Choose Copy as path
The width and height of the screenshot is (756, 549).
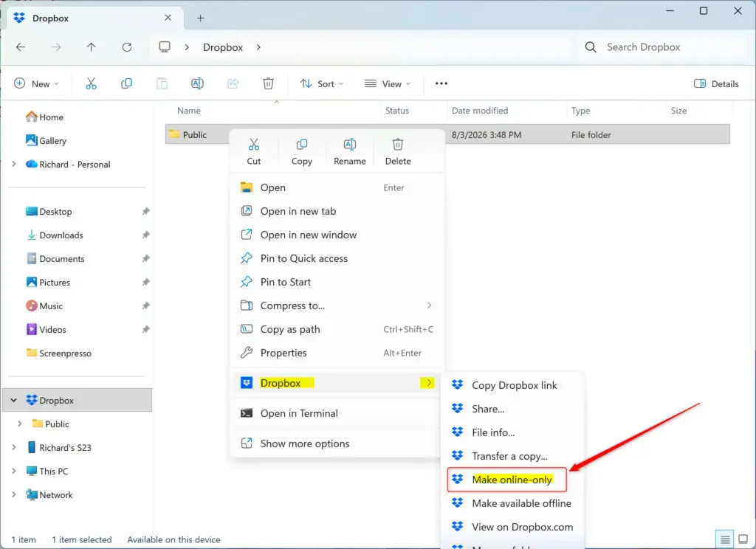(337, 329)
